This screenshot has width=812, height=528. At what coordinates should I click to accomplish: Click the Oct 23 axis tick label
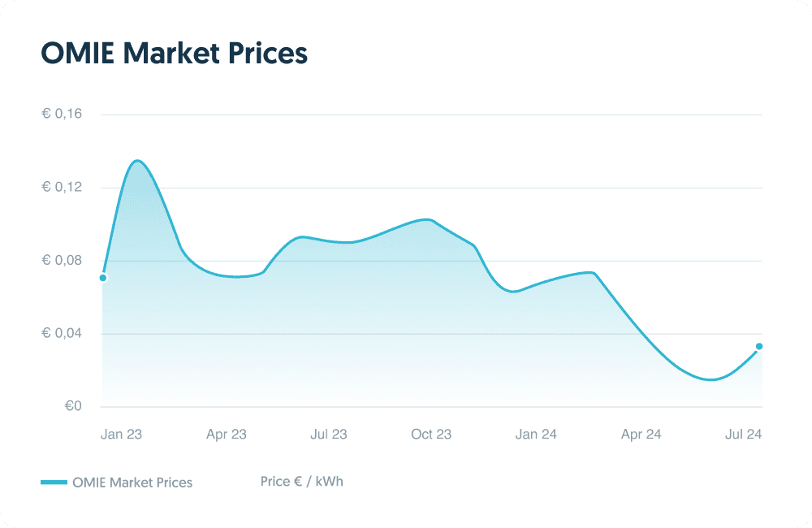point(431,435)
